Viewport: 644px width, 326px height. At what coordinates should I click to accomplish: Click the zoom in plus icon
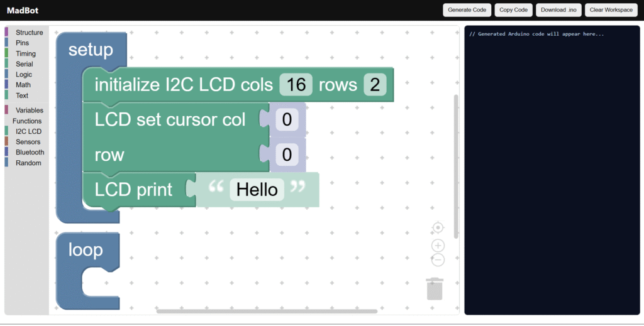pyautogui.click(x=438, y=246)
